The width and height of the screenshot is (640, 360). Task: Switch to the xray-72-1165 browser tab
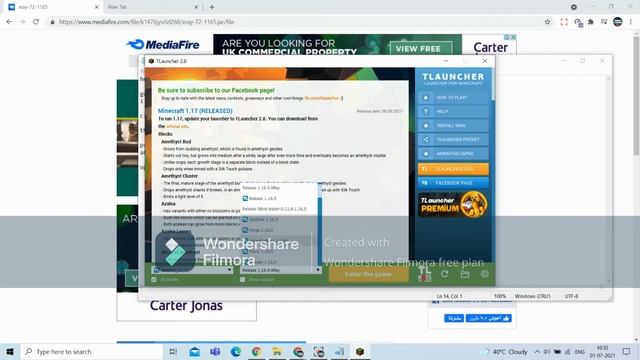50,7
